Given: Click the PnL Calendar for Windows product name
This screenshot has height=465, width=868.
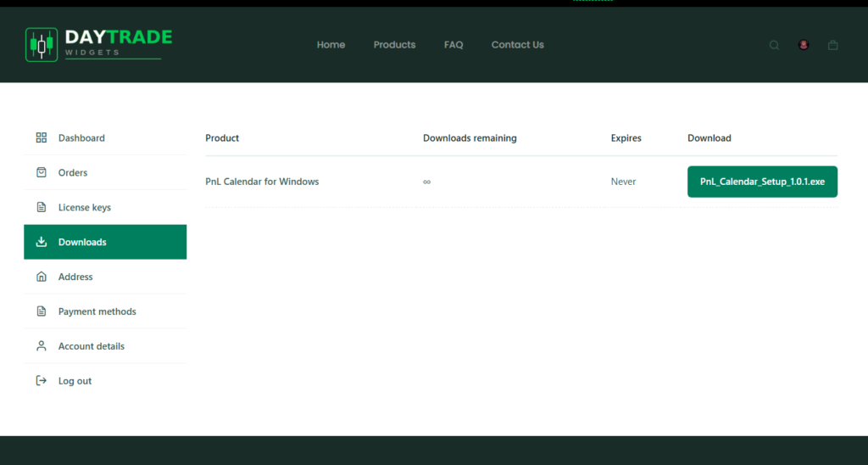Looking at the screenshot, I should (x=262, y=182).
